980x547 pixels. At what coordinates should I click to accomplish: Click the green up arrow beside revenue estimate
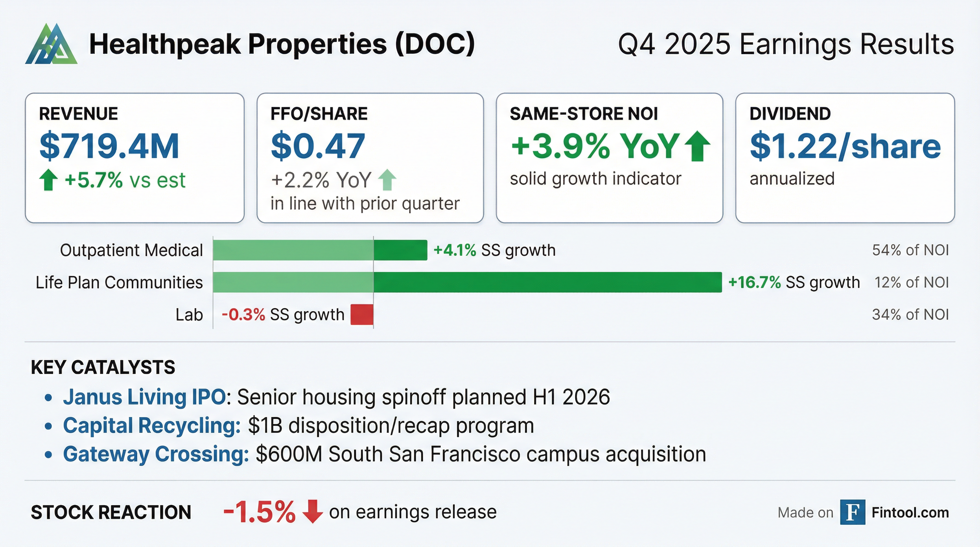click(48, 180)
